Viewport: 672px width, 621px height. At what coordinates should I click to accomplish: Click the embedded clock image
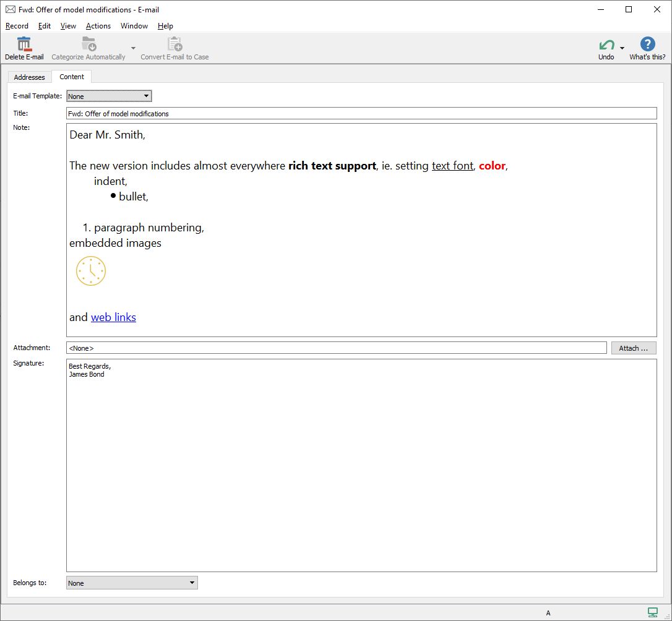pos(91,271)
